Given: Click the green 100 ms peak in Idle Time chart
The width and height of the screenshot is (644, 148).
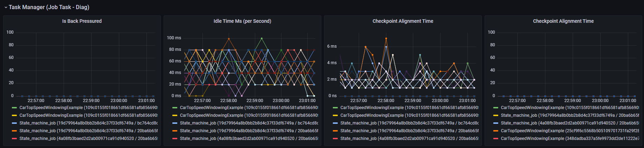Looking at the screenshot, I should [x=262, y=38].
